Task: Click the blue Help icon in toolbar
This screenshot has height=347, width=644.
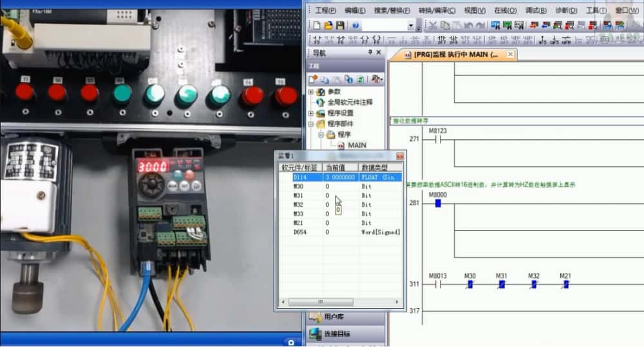Action: coord(355,25)
